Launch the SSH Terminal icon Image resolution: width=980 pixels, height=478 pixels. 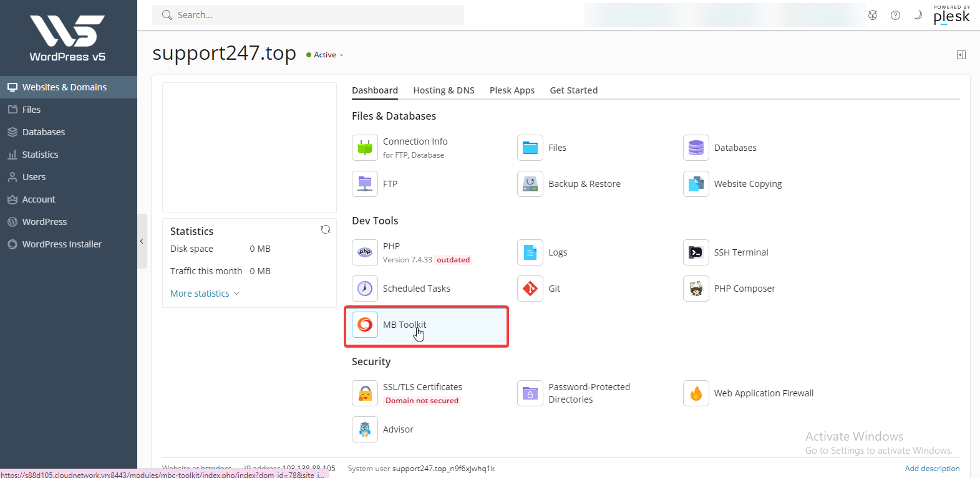pyautogui.click(x=696, y=252)
